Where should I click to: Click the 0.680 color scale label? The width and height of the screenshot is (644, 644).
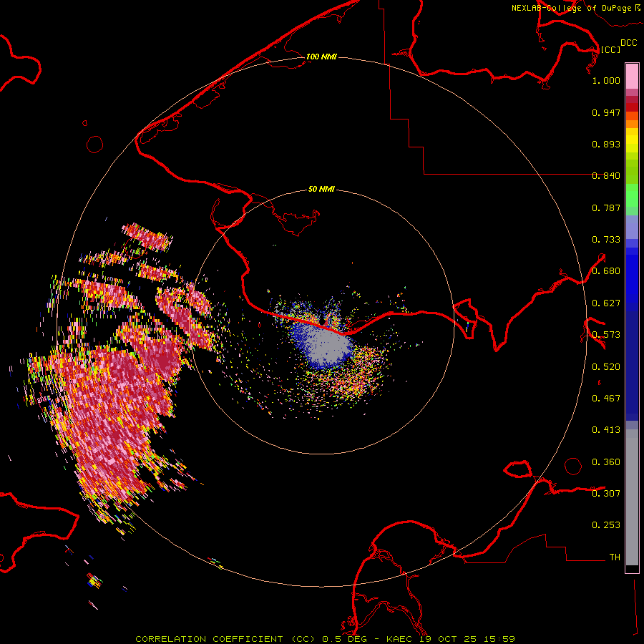tap(606, 271)
